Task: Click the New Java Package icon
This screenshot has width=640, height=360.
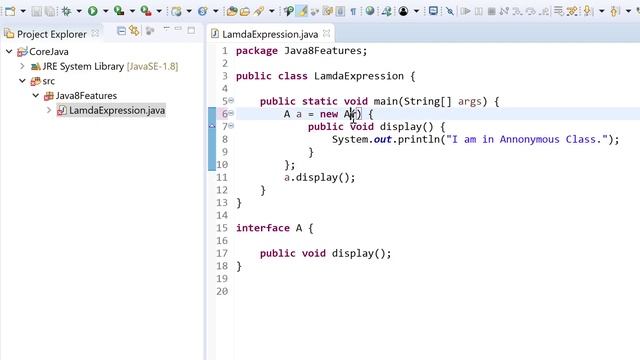Action: 176,11
